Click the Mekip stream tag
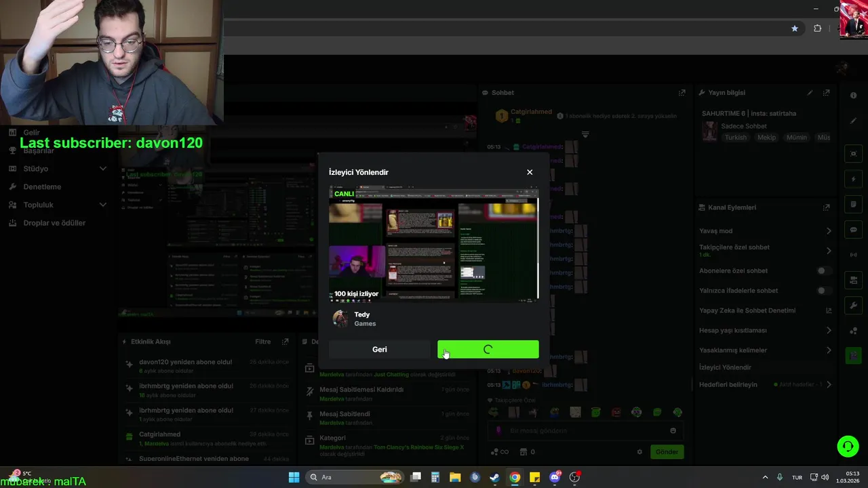 (x=766, y=138)
